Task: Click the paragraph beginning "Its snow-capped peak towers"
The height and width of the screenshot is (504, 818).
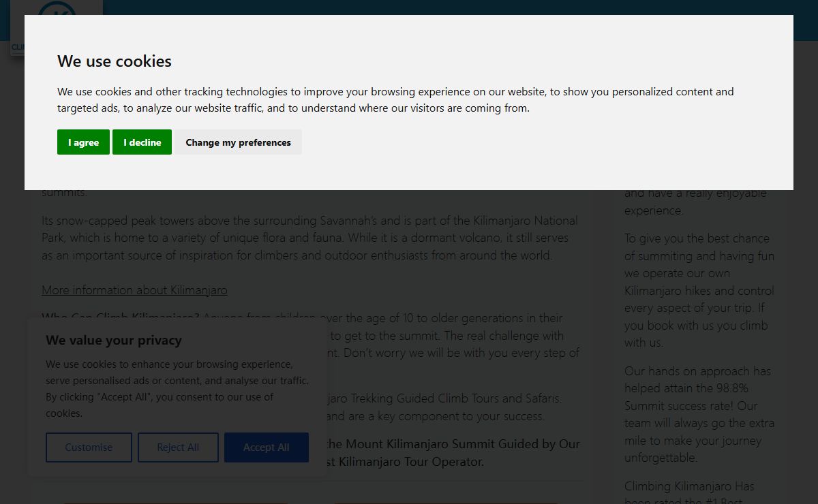Action: 309,238
